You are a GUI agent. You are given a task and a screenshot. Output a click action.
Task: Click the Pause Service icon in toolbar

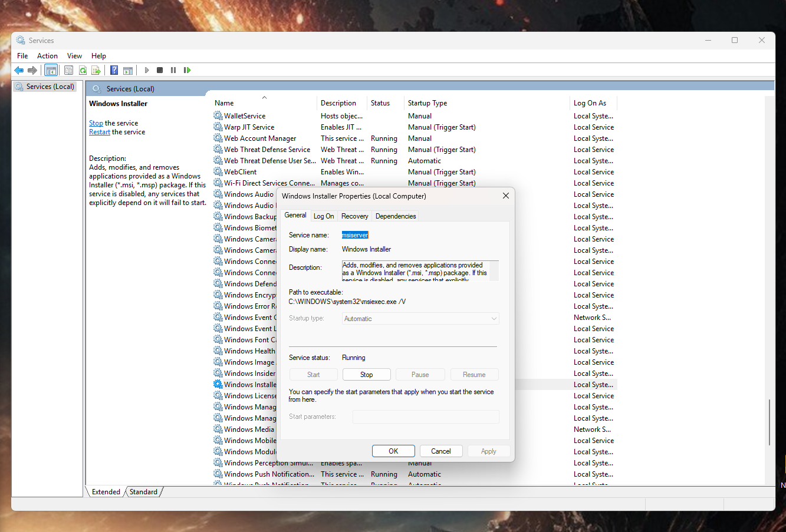(173, 70)
